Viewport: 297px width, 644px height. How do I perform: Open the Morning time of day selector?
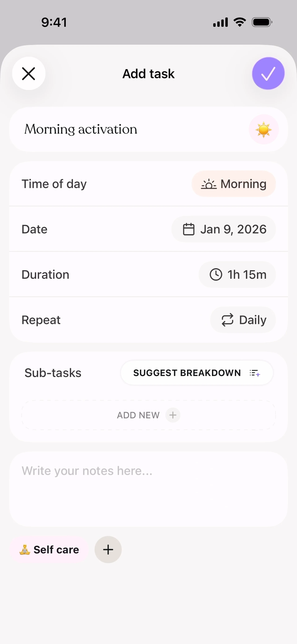(x=234, y=184)
